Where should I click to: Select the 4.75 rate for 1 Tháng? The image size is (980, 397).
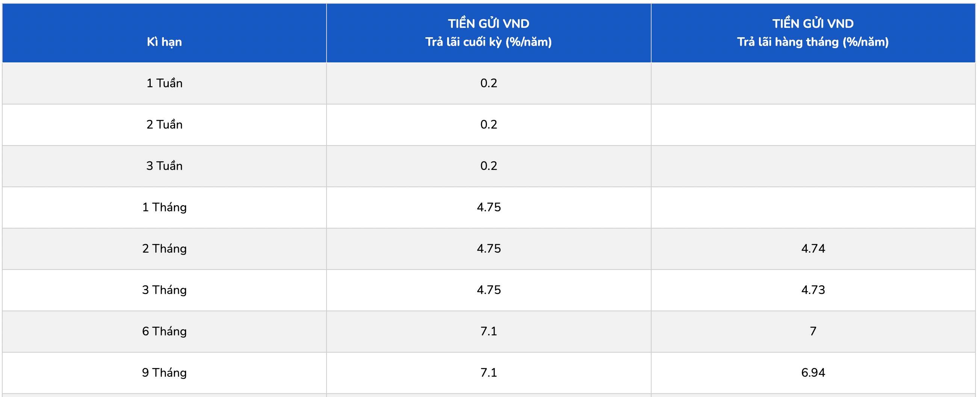pyautogui.click(x=489, y=207)
